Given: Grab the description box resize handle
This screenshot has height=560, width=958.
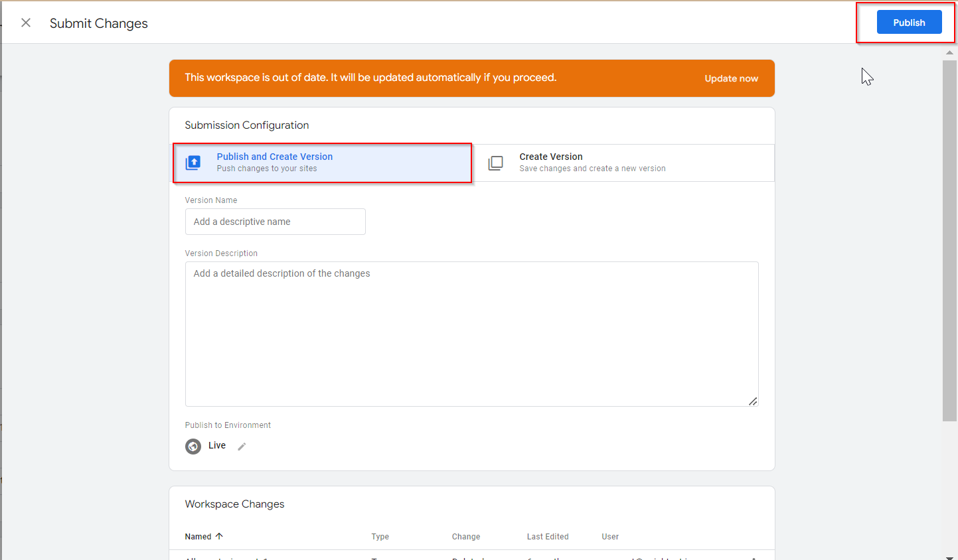Looking at the screenshot, I should (752, 401).
